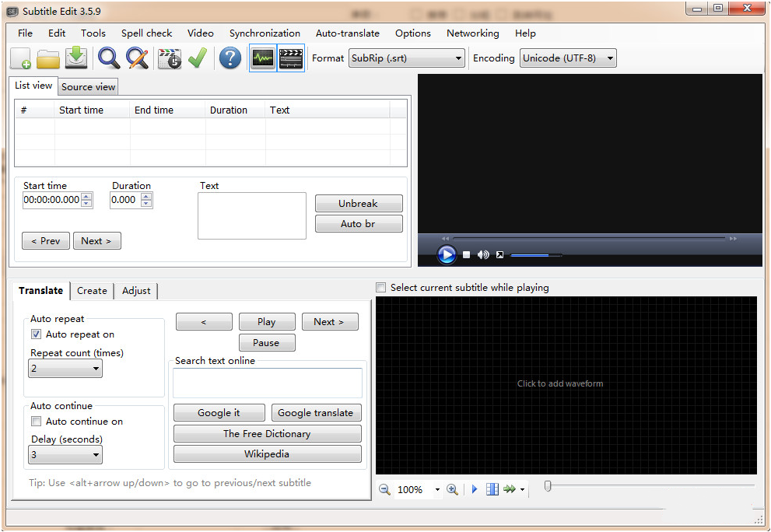Image resolution: width=771 pixels, height=532 pixels.
Task: Open the Find dialog via magnifier icon
Action: [x=108, y=58]
